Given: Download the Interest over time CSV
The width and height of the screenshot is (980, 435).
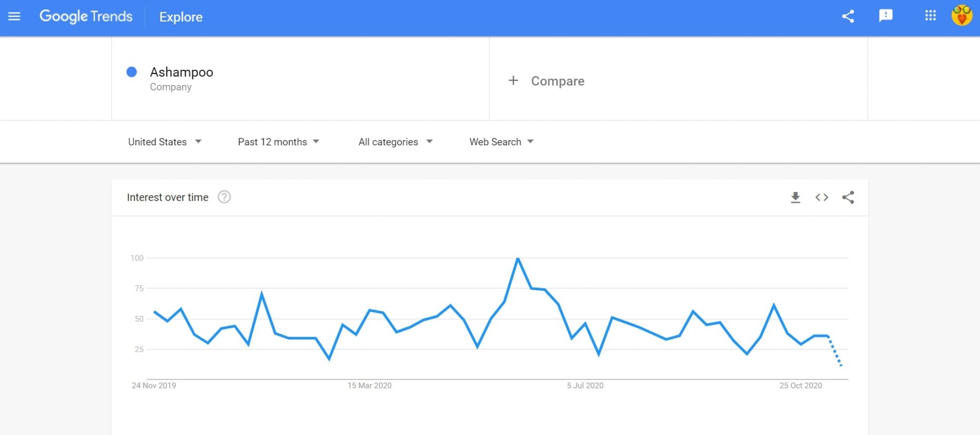Looking at the screenshot, I should click(795, 197).
